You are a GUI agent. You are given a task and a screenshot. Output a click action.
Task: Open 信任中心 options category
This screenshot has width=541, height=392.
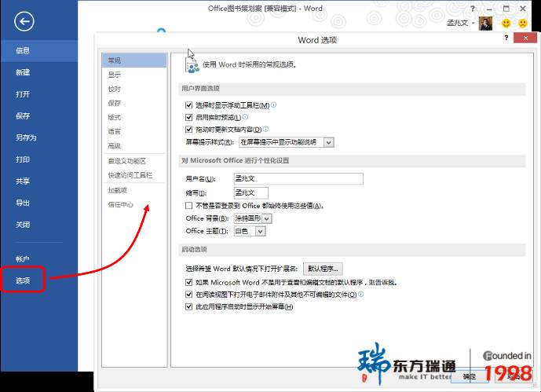click(134, 204)
